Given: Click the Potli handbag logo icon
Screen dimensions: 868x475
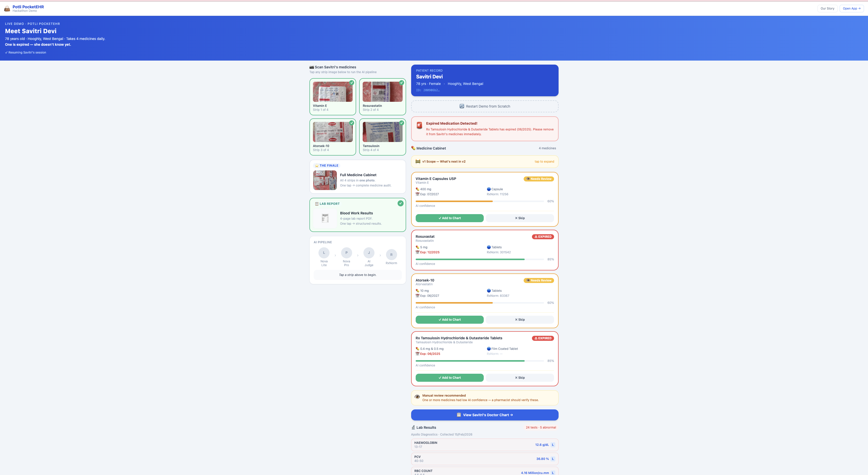Looking at the screenshot, I should click(7, 9).
